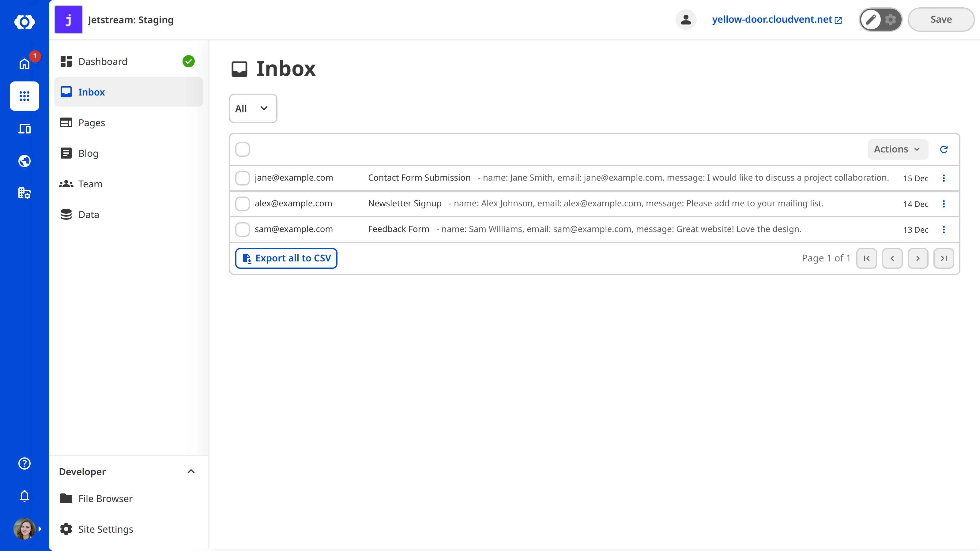The height and width of the screenshot is (551, 980).
Task: Open File Browser under Developer
Action: pyautogui.click(x=129, y=499)
